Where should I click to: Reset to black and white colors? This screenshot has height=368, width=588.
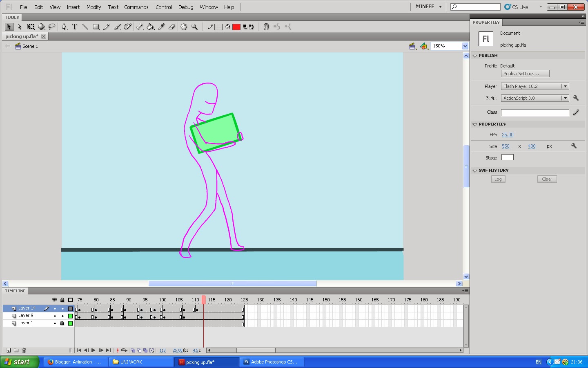[245, 27]
